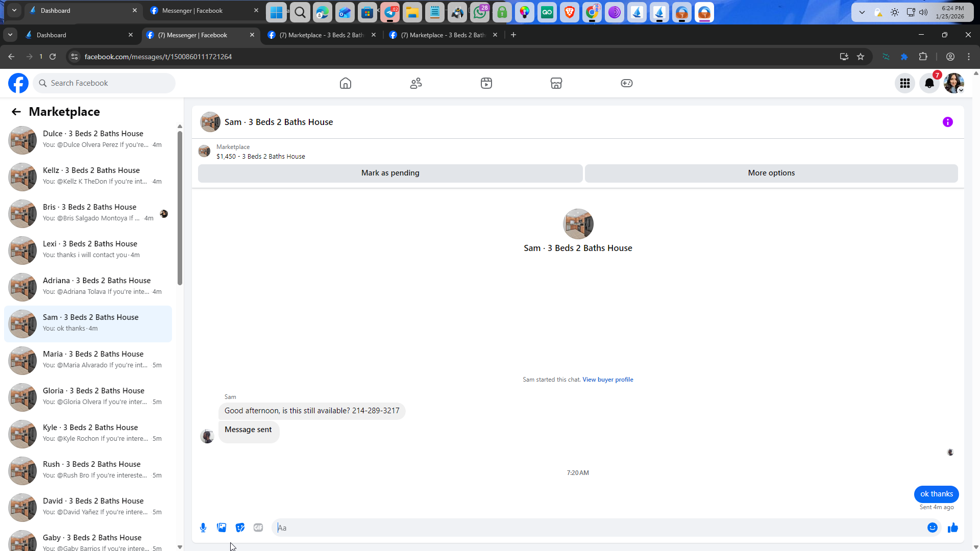Click the browser address bar URL
Image resolution: width=980 pixels, height=551 pixels.
click(x=158, y=57)
